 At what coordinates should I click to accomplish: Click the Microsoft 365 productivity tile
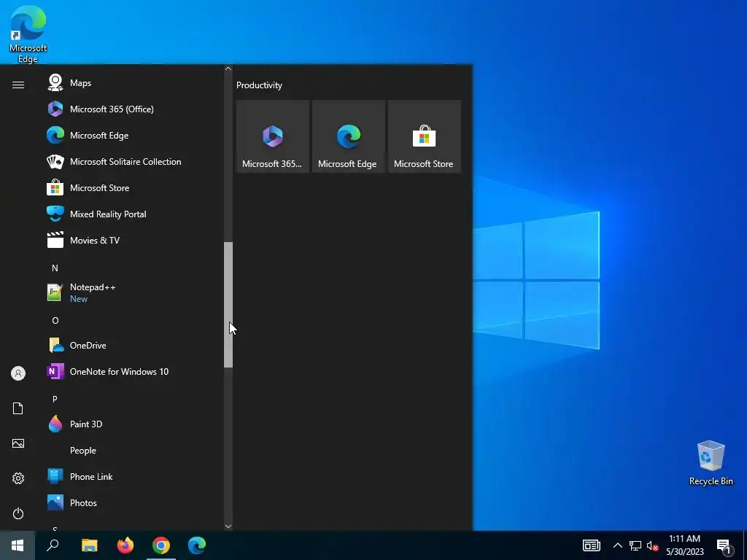[273, 136]
